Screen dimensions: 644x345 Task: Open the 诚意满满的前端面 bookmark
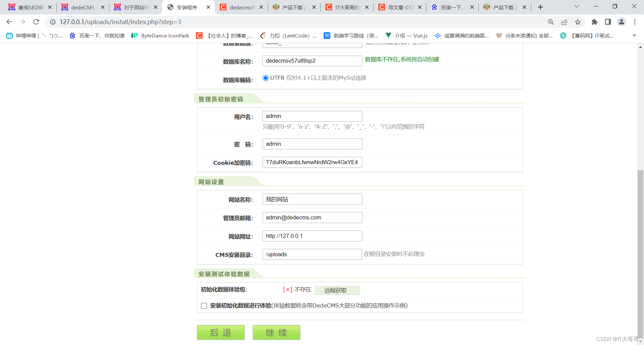point(462,36)
